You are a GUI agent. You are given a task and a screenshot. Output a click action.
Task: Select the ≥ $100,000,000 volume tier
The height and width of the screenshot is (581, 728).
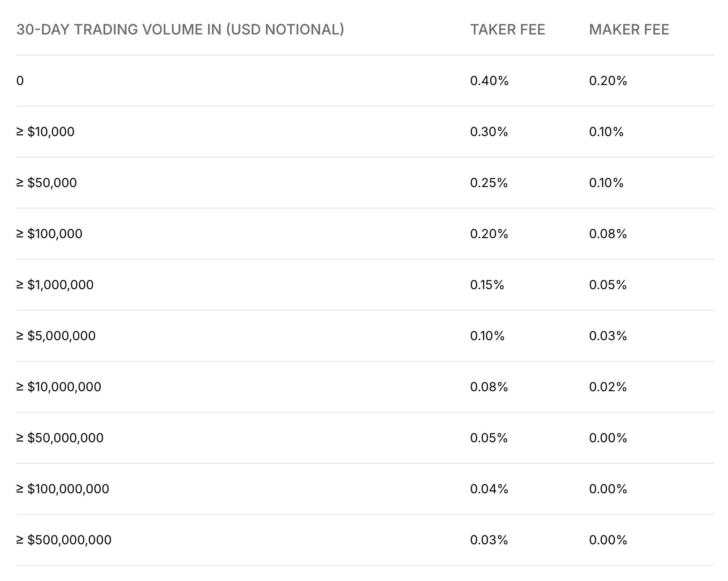tap(63, 489)
